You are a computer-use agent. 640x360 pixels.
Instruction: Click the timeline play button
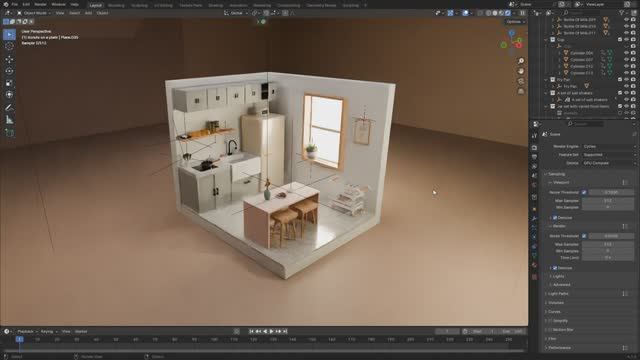(x=271, y=331)
